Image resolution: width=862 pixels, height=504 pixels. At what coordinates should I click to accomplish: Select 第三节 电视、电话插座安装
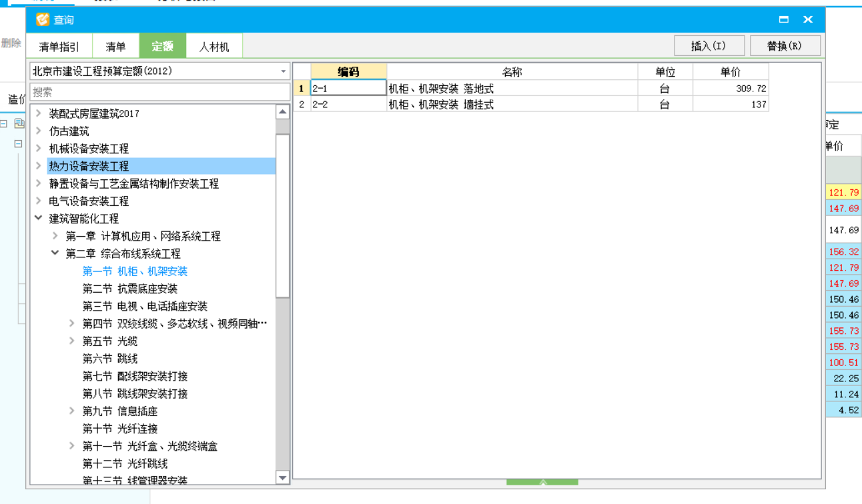click(145, 306)
